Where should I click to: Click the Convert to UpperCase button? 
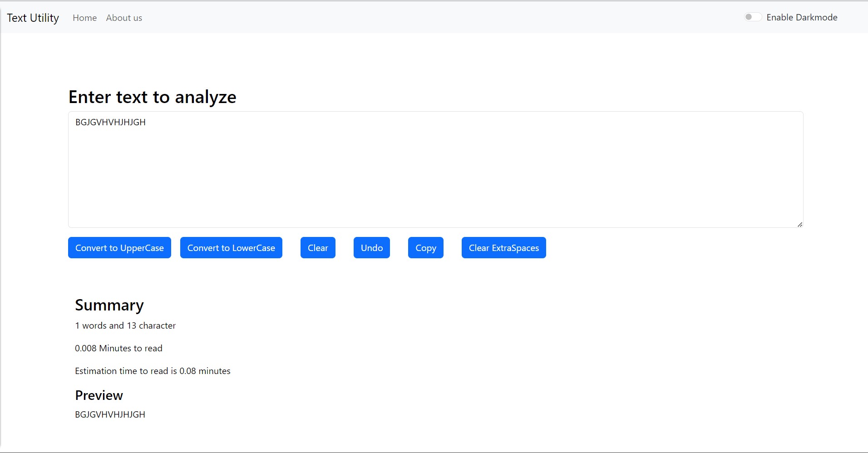pos(119,247)
